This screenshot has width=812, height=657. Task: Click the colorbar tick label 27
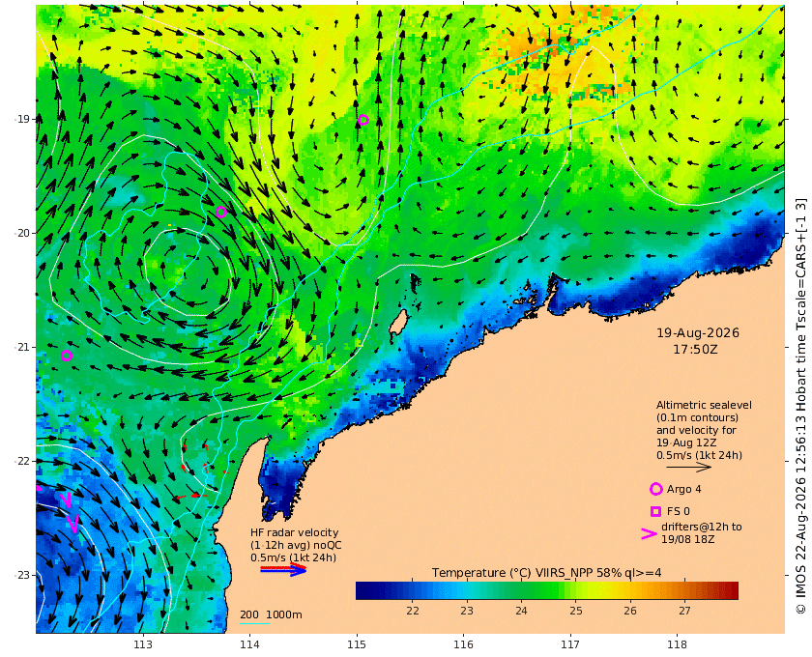coord(684,611)
